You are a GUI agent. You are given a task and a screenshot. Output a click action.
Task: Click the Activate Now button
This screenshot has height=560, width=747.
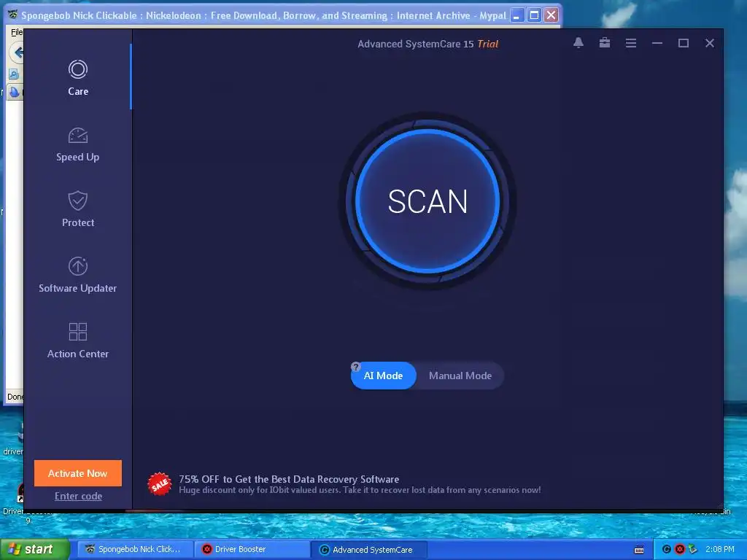77,472
